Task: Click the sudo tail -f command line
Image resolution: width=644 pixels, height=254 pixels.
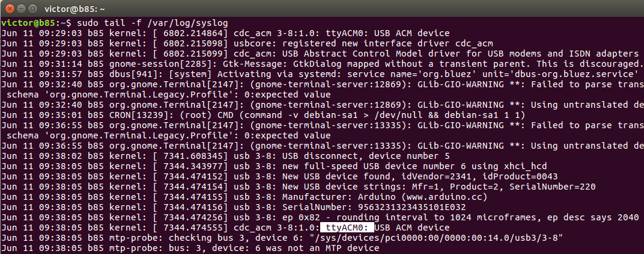Action: pyautogui.click(x=153, y=23)
